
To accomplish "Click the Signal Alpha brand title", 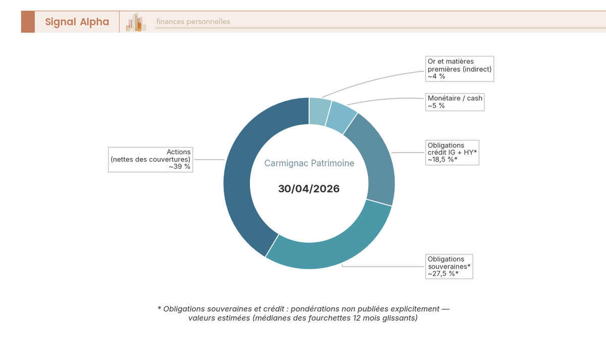I will [77, 22].
